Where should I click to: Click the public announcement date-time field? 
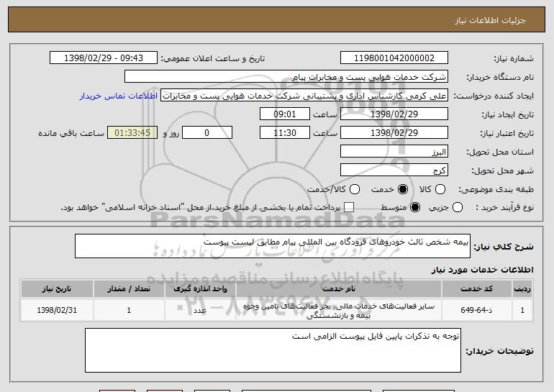pyautogui.click(x=104, y=58)
